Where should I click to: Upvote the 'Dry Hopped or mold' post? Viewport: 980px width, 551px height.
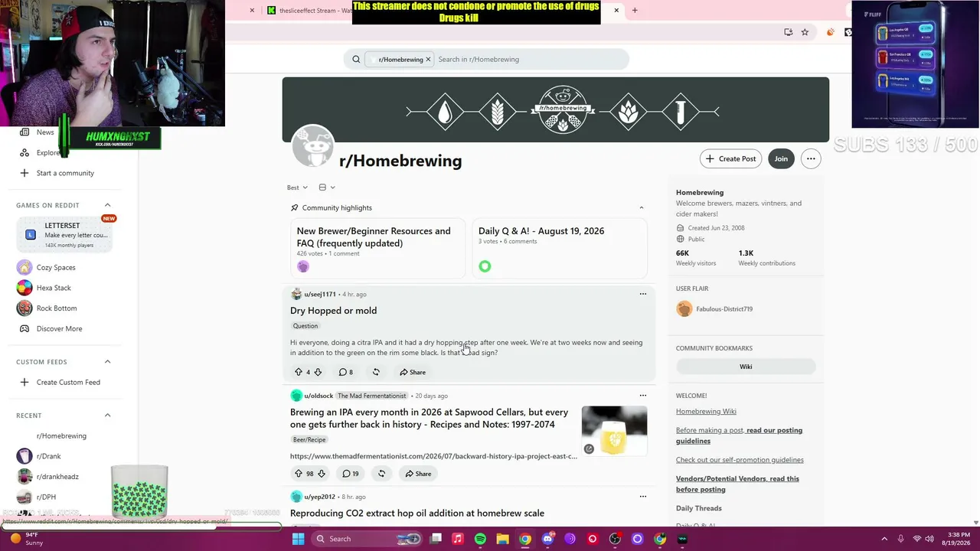point(299,372)
